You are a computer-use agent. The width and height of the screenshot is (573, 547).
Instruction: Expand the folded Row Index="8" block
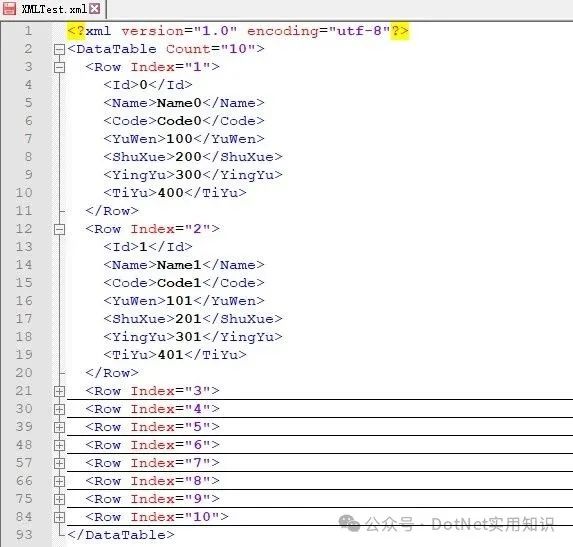pyautogui.click(x=59, y=481)
